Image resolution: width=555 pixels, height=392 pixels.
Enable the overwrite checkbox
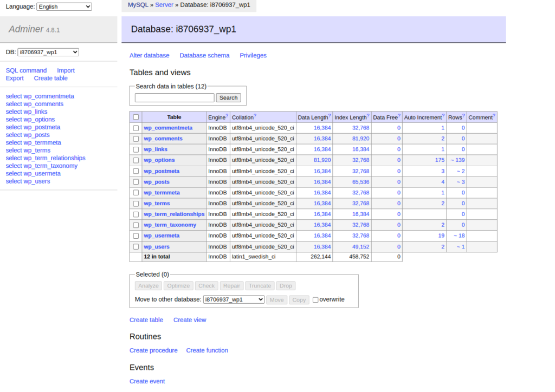[x=315, y=300]
